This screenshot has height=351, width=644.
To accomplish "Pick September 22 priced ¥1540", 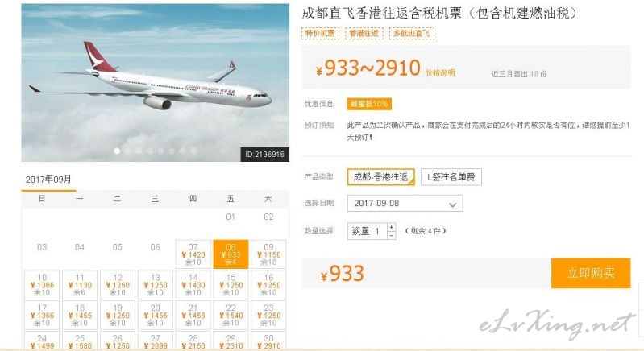I will tap(231, 315).
